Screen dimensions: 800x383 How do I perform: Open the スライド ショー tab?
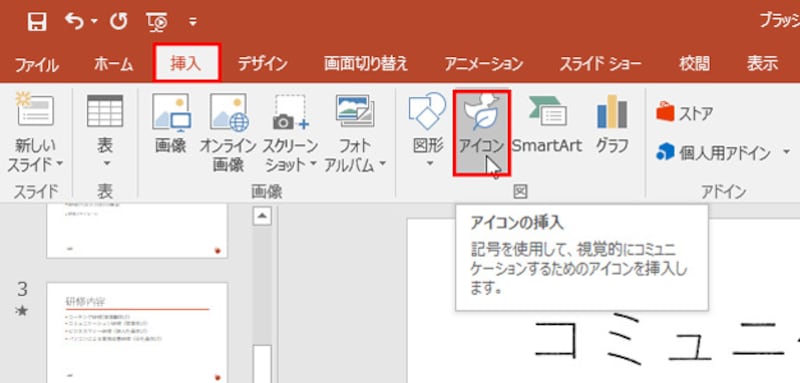tap(601, 64)
